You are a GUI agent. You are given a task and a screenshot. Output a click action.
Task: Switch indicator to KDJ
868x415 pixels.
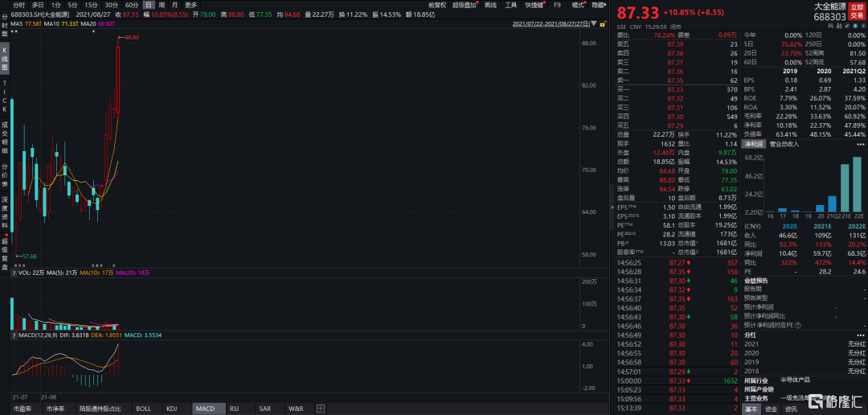(172, 409)
